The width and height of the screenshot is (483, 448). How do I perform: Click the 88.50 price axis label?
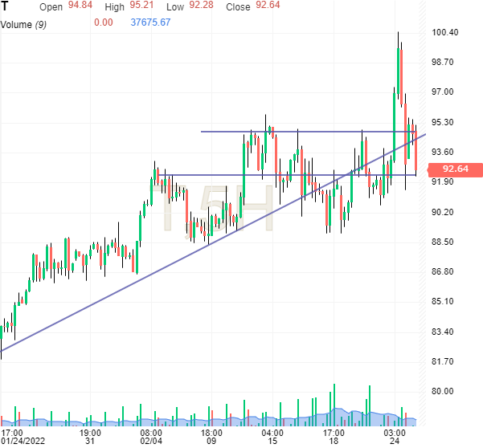tap(444, 242)
